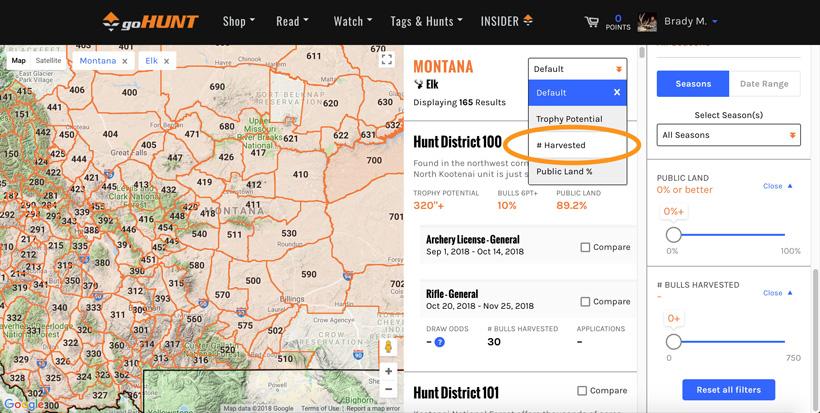Remove the Elk filter tag
The image size is (820, 413).
tap(165, 61)
